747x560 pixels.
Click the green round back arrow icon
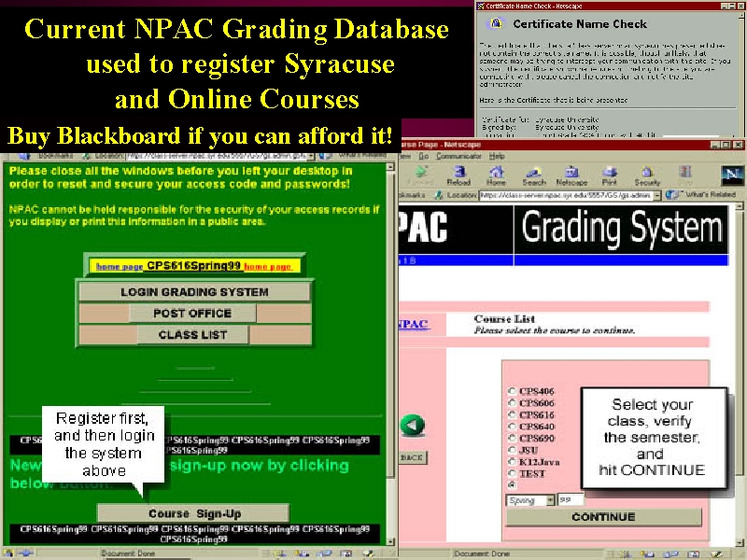pyautogui.click(x=413, y=425)
